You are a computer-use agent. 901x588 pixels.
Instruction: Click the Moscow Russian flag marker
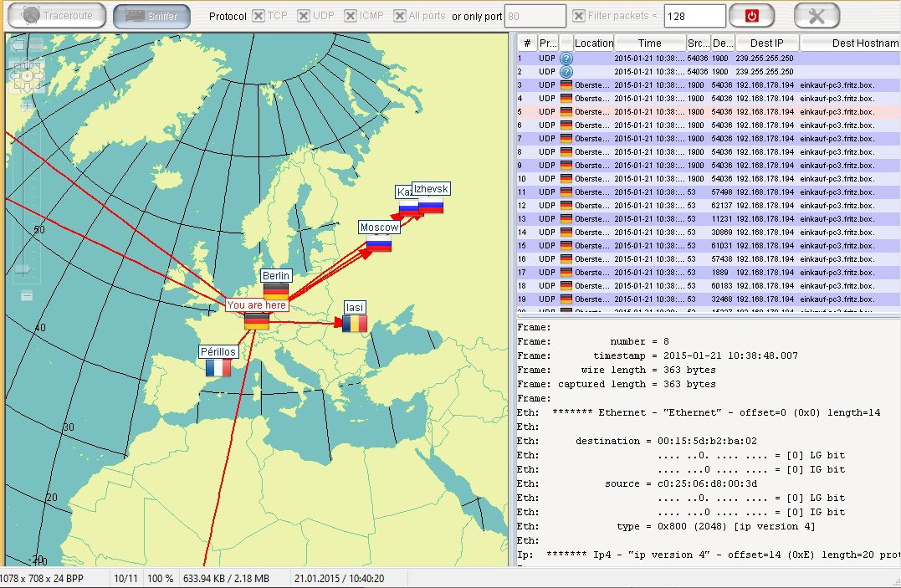379,245
